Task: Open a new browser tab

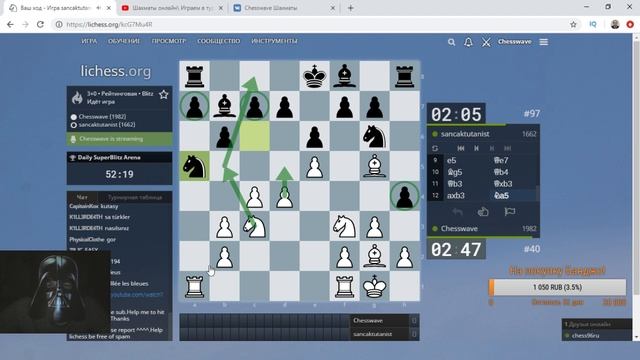Action: (x=351, y=8)
